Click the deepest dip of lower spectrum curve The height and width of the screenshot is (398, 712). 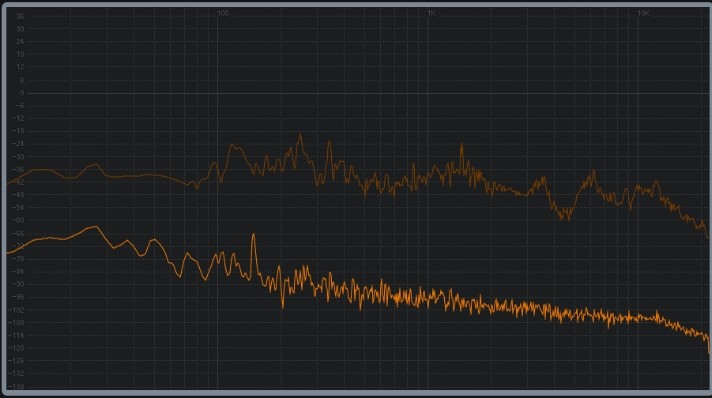pos(282,307)
